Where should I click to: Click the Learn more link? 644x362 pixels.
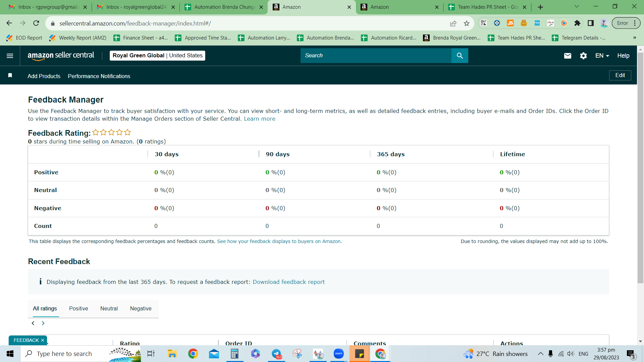point(260,119)
